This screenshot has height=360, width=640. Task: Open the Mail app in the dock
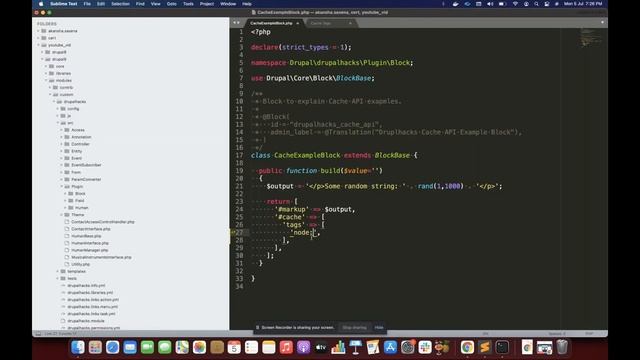(x=130, y=347)
